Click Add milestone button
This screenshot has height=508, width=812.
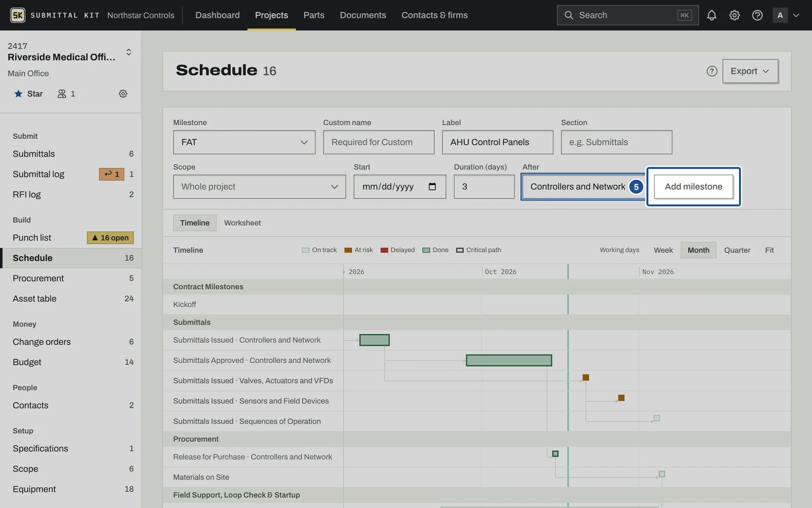tap(693, 186)
